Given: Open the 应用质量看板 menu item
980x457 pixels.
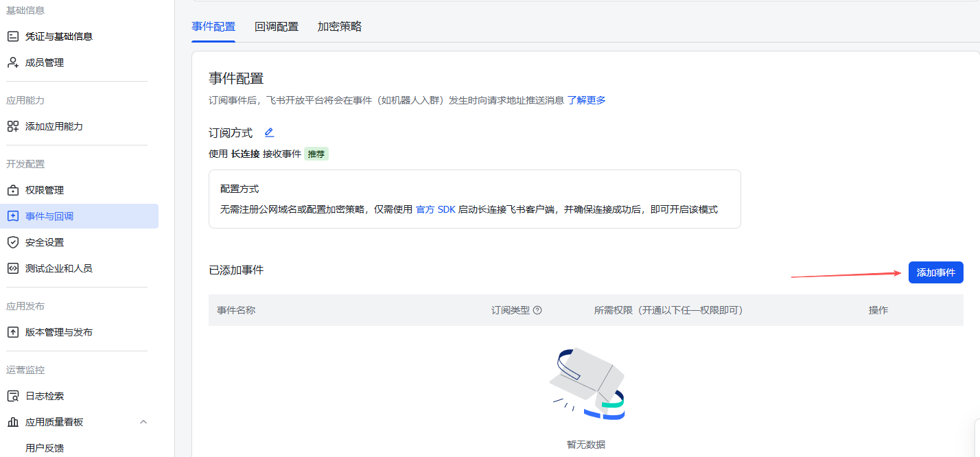Looking at the screenshot, I should coord(54,422).
